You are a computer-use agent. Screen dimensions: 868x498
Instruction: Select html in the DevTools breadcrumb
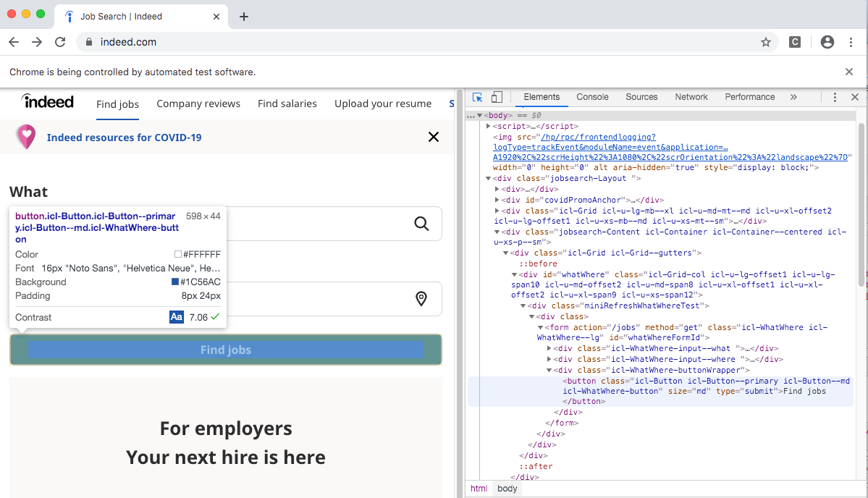tap(479, 489)
